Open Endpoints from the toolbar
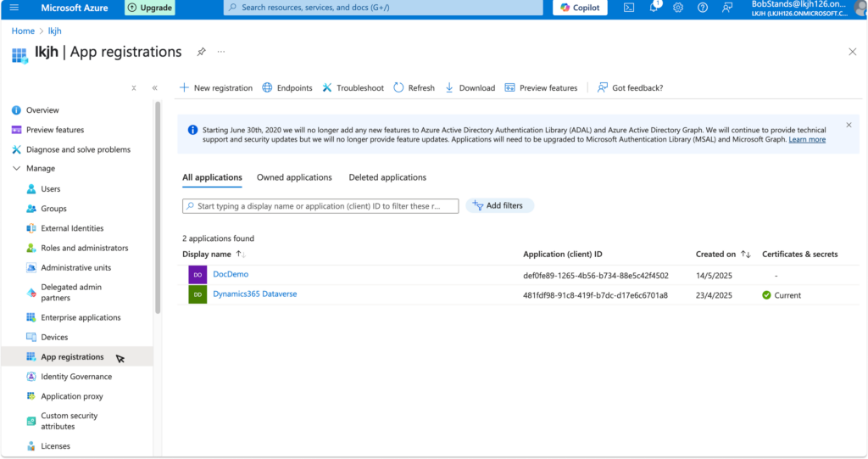 point(287,88)
